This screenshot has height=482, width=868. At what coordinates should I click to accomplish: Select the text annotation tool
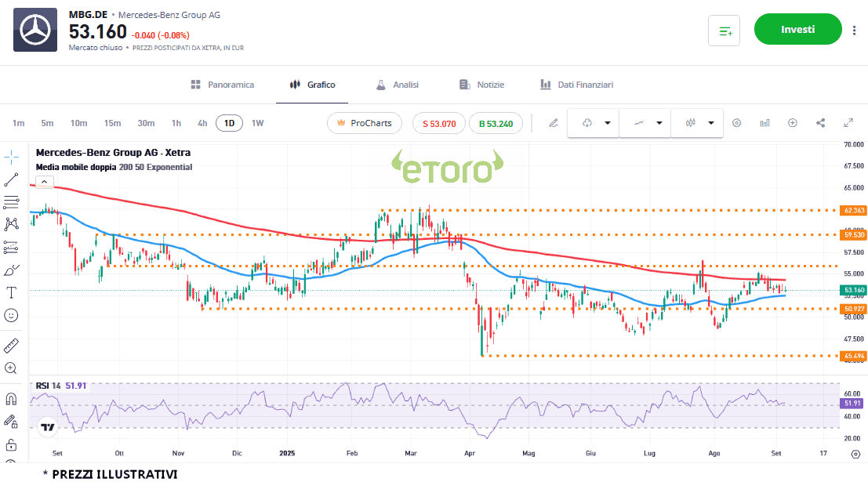(11, 293)
